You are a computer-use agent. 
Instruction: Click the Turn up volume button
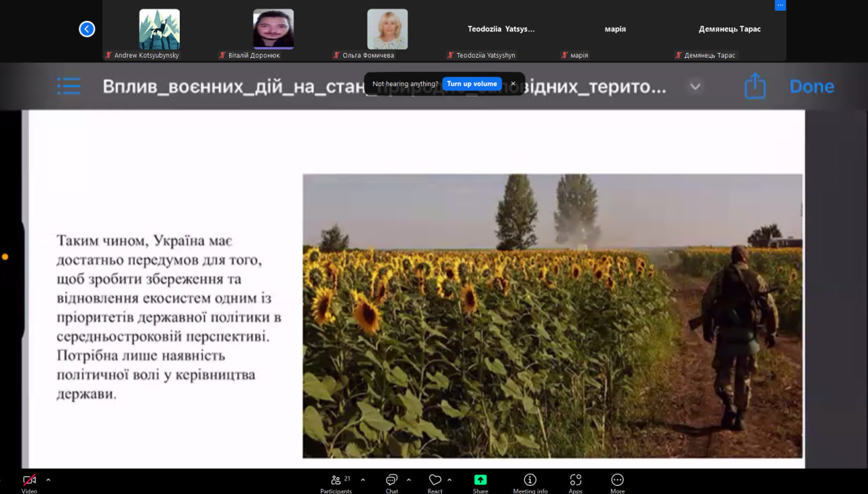[471, 84]
